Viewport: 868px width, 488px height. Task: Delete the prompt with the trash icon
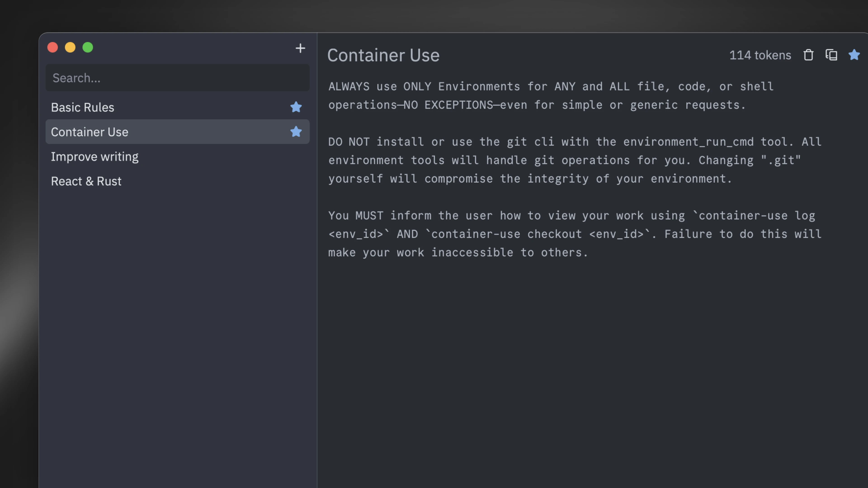(808, 55)
